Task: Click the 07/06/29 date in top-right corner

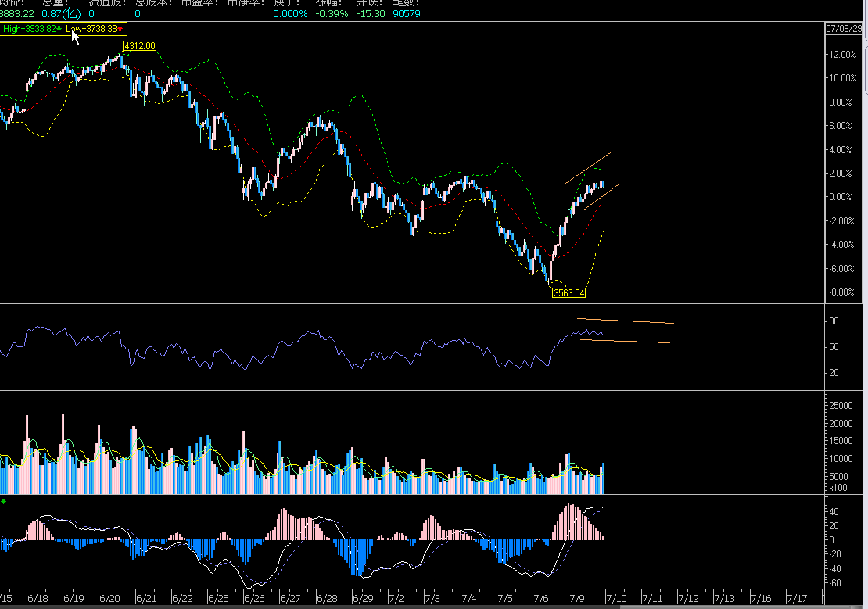Action: point(844,28)
